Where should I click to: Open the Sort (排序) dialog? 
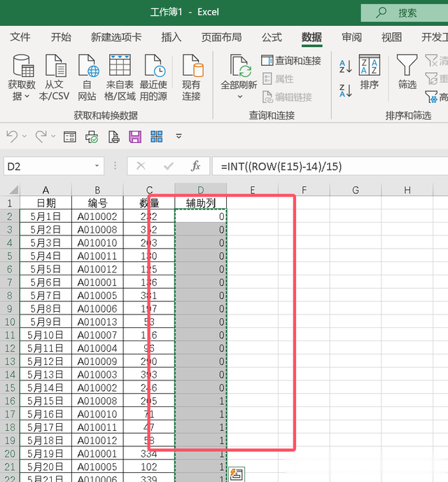tap(370, 71)
